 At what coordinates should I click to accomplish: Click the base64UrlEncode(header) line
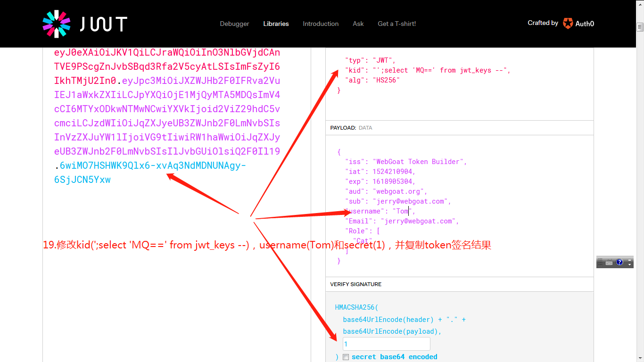point(404,320)
